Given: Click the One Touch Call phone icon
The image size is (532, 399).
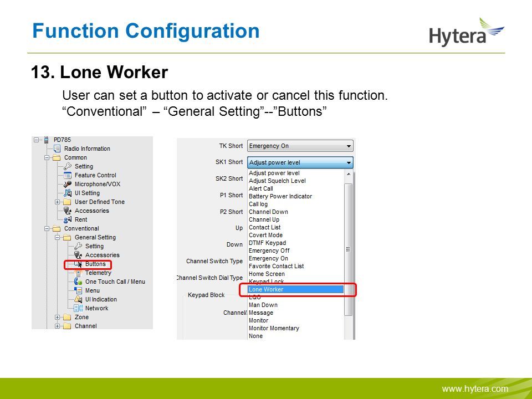Looking at the screenshot, I should pos(78,282).
